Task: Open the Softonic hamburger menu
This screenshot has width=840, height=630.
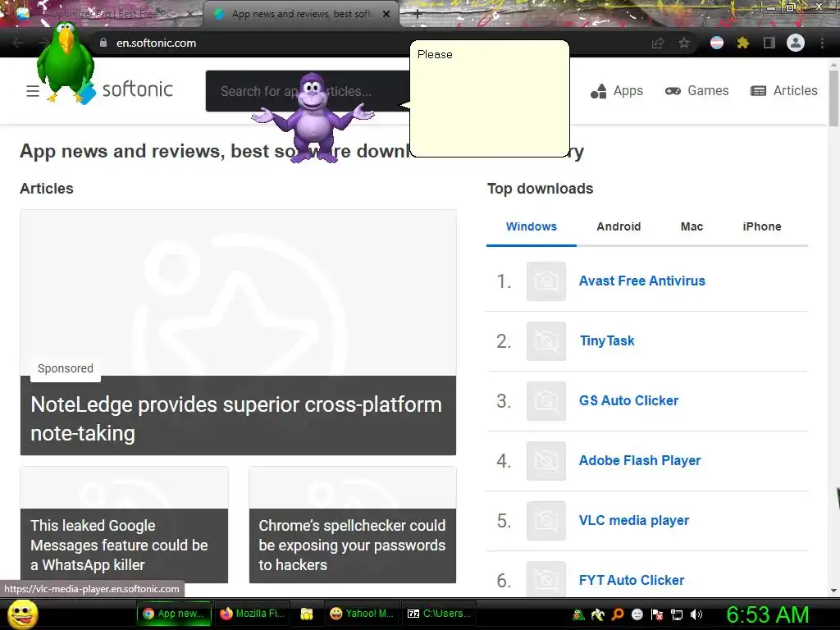Action: (33, 91)
